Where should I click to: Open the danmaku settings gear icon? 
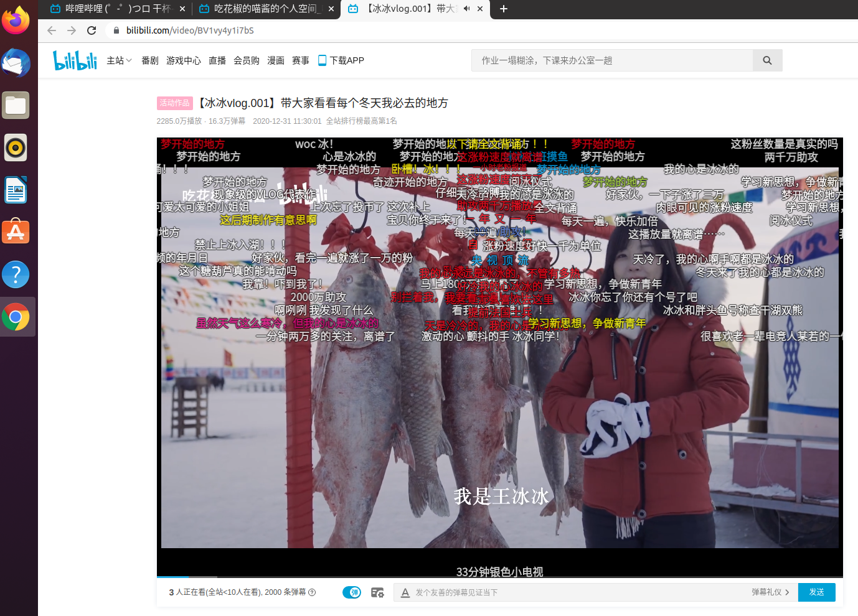377,592
